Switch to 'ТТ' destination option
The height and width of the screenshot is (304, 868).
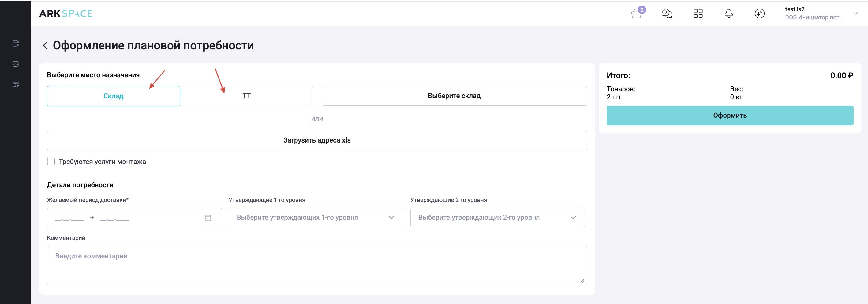pos(246,96)
